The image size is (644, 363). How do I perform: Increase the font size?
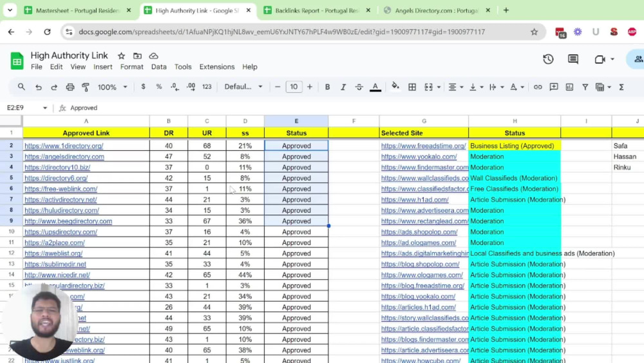pos(309,87)
